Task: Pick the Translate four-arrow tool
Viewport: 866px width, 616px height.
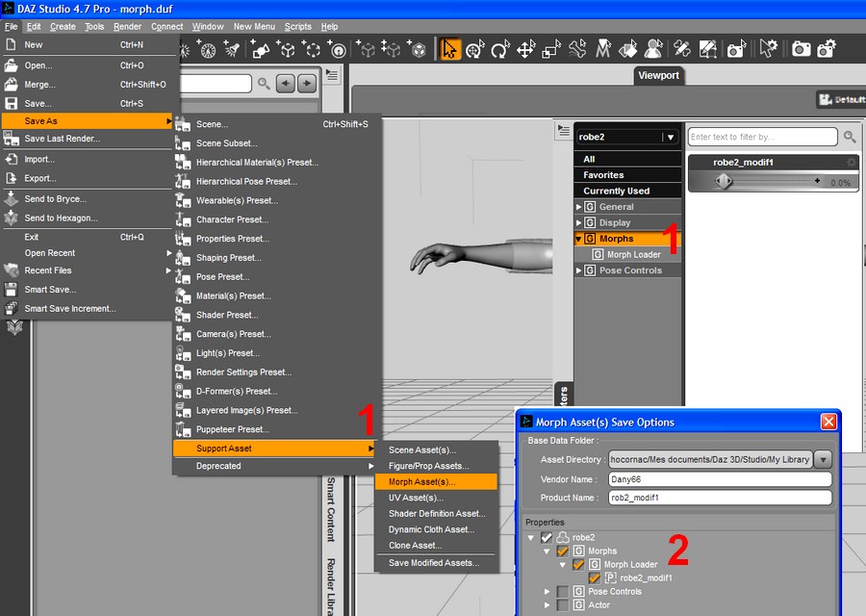Action: 525,50
